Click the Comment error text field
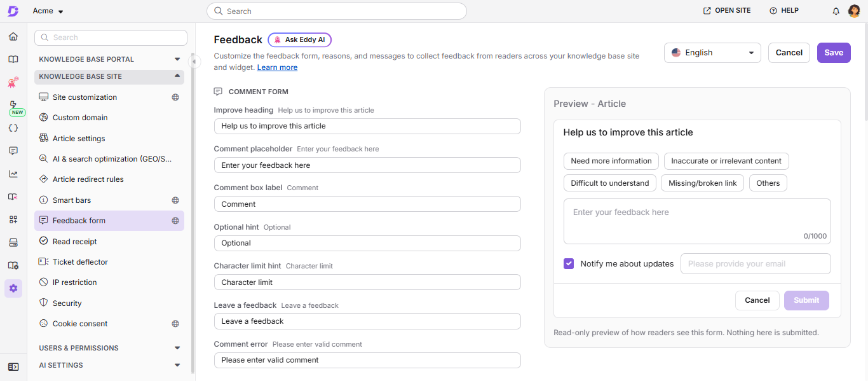Screen dimensions: 868x381 pyautogui.click(x=367, y=360)
